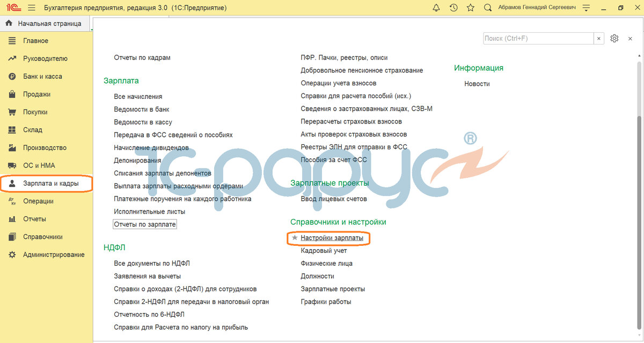This screenshot has width=644, height=343.
Task: Click the Администрирование gear icon
Action: tap(12, 254)
